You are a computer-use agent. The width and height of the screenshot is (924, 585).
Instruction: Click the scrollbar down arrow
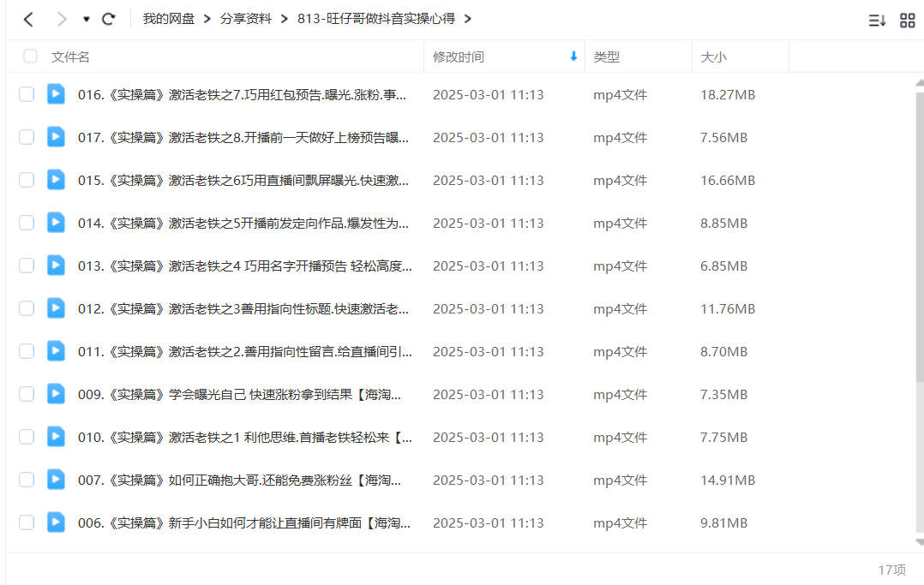pos(920,542)
